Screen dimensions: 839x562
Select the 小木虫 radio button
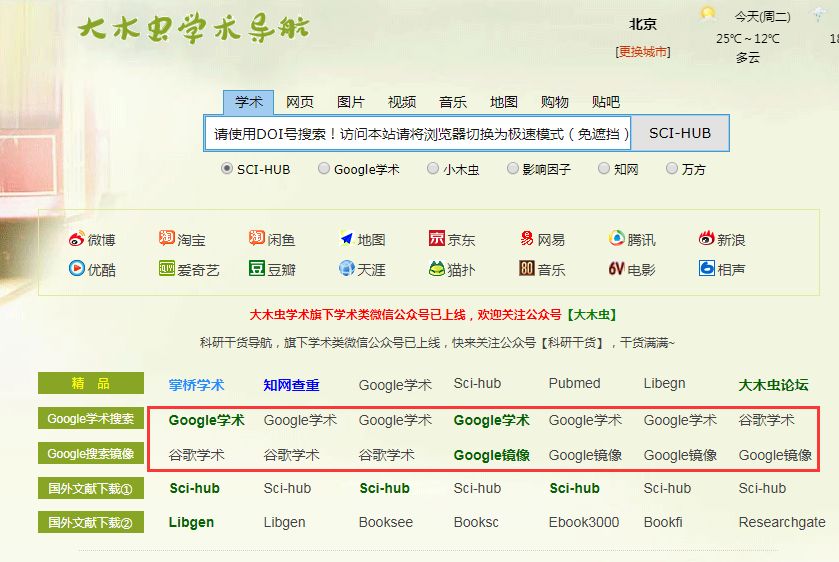coord(433,169)
